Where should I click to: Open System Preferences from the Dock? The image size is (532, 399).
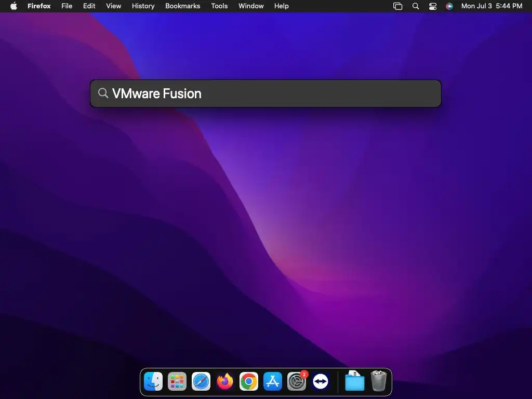click(297, 381)
